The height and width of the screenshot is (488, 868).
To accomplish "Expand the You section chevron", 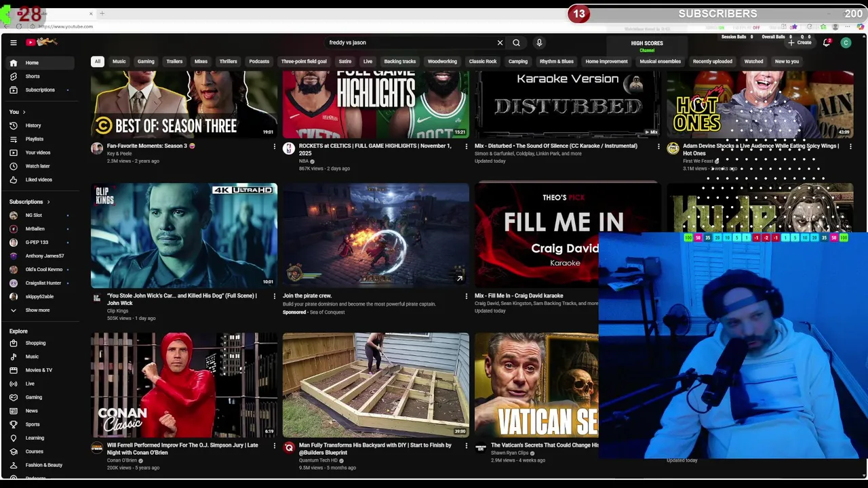I will click(x=24, y=112).
